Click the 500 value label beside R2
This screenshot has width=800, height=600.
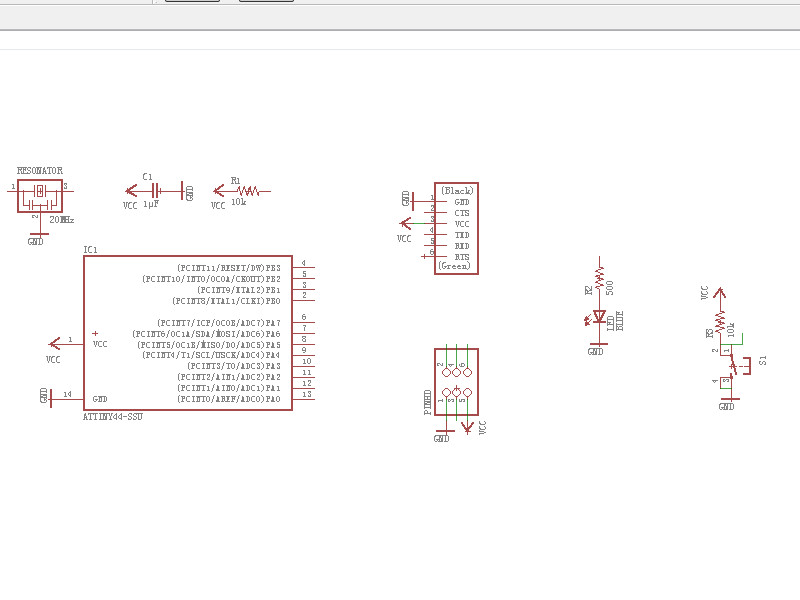pos(610,288)
